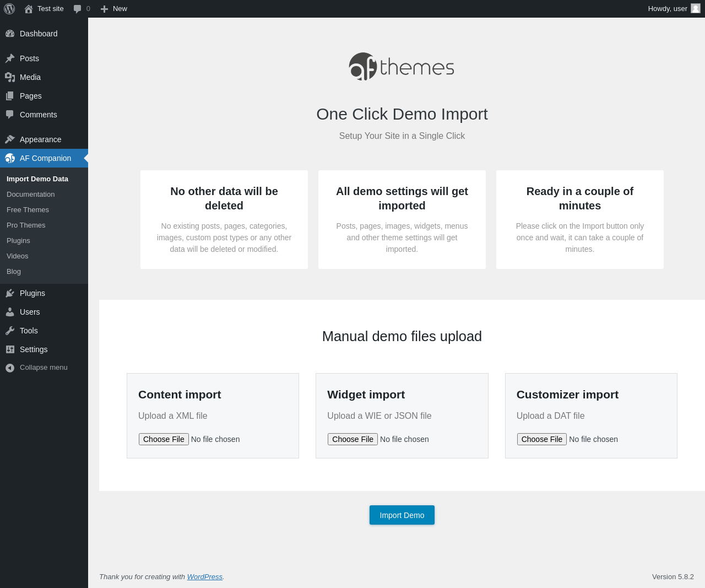Click the "Upload a DAT file" text

tap(550, 416)
